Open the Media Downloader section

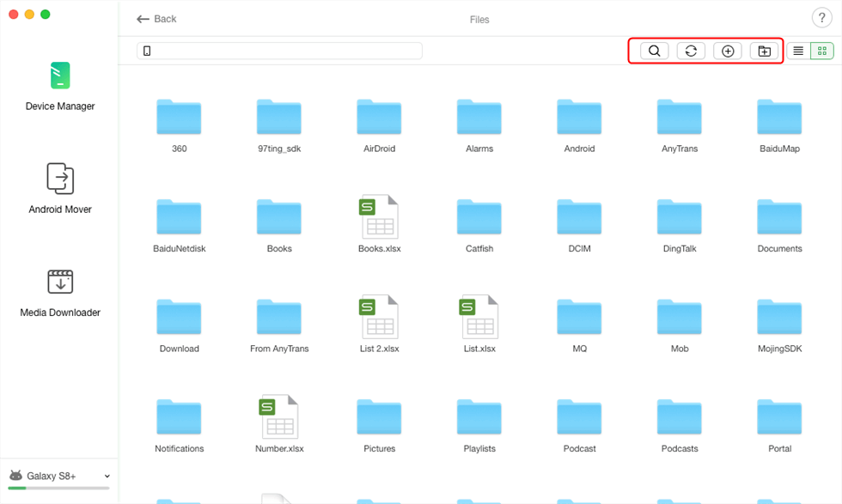60,293
